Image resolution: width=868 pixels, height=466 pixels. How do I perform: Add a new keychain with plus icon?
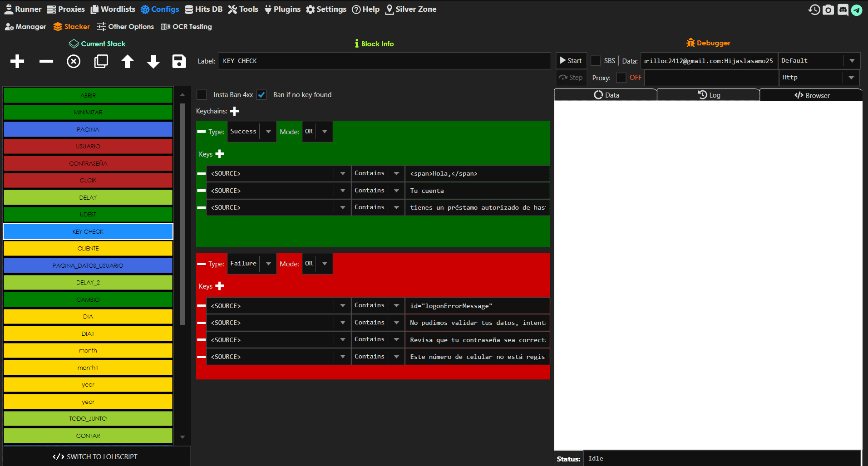[x=235, y=111]
